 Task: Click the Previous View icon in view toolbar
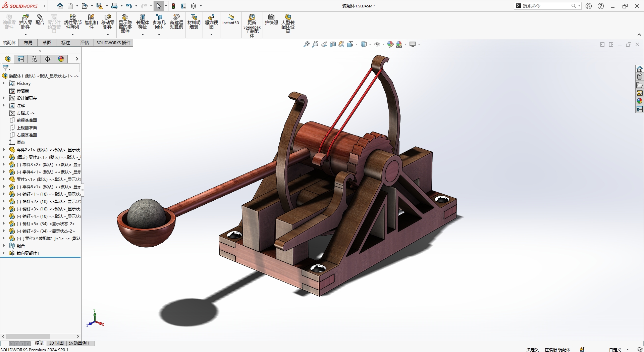click(x=324, y=44)
